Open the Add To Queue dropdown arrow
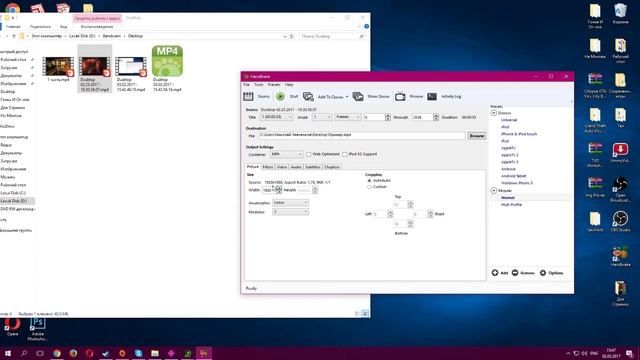The width and height of the screenshot is (640, 360). (x=347, y=97)
